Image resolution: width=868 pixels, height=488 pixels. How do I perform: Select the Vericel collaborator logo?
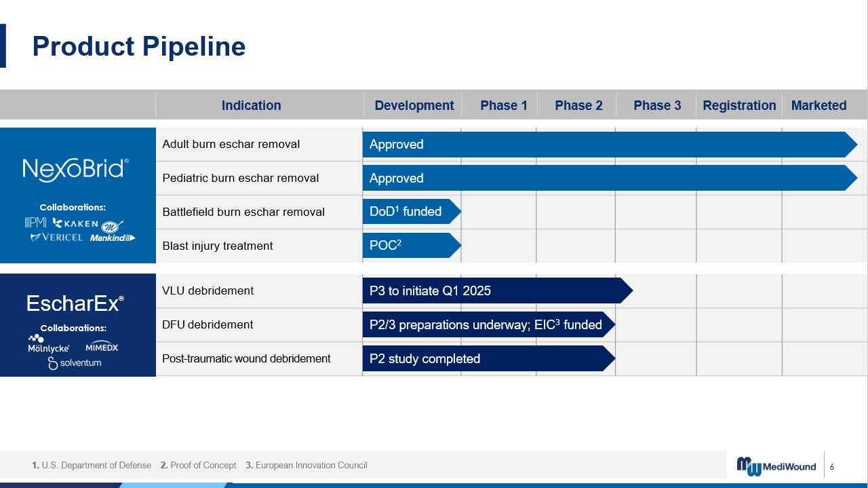(57, 237)
